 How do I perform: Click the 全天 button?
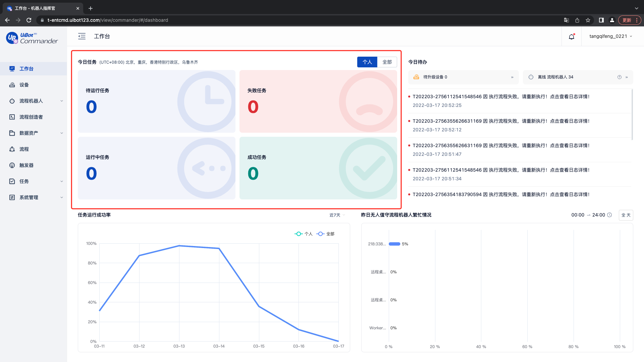click(626, 215)
